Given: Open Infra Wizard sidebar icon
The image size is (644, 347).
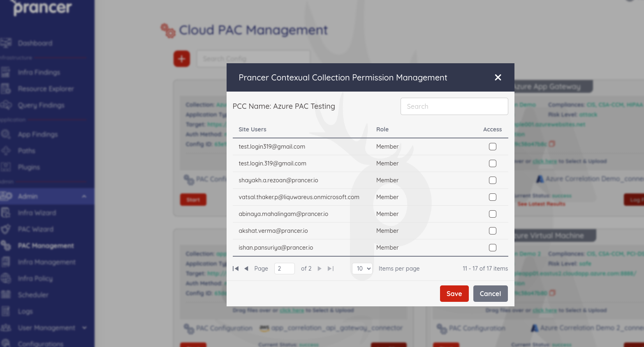Looking at the screenshot, I should coord(6,213).
